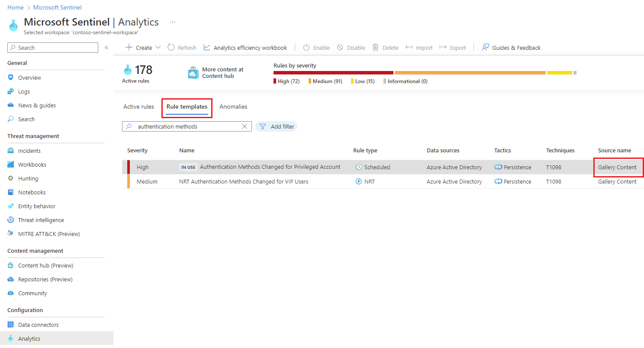The height and width of the screenshot is (348, 644).
Task: Sort by the Name column header
Action: coord(187,151)
